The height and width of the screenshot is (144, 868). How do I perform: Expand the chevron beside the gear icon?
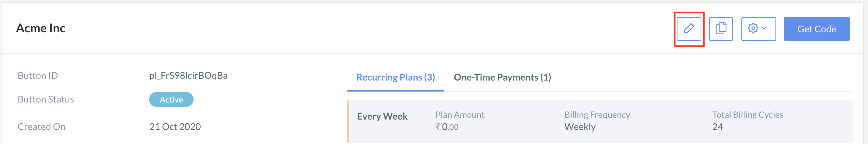764,28
